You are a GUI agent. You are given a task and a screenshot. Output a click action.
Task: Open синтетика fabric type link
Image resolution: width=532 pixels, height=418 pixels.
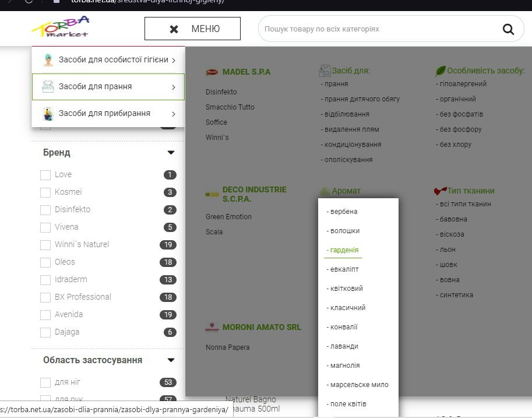point(455,295)
